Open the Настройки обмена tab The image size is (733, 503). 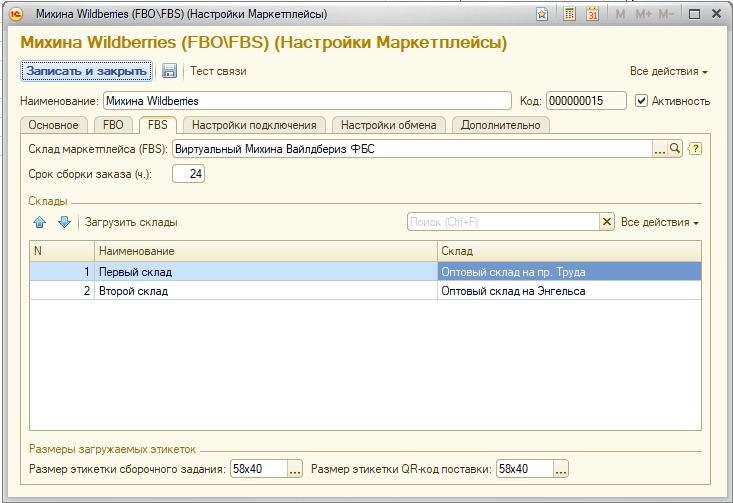point(388,125)
